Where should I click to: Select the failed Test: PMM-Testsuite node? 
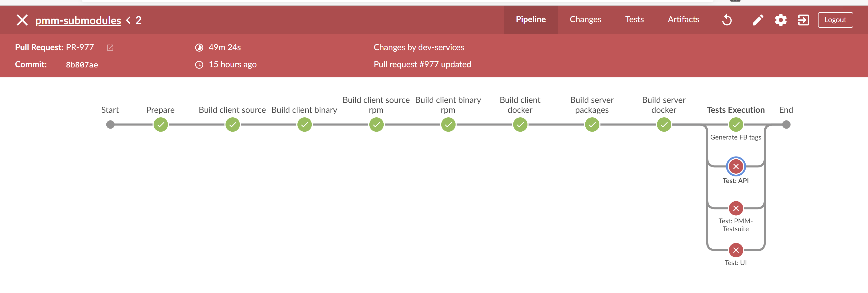click(736, 208)
